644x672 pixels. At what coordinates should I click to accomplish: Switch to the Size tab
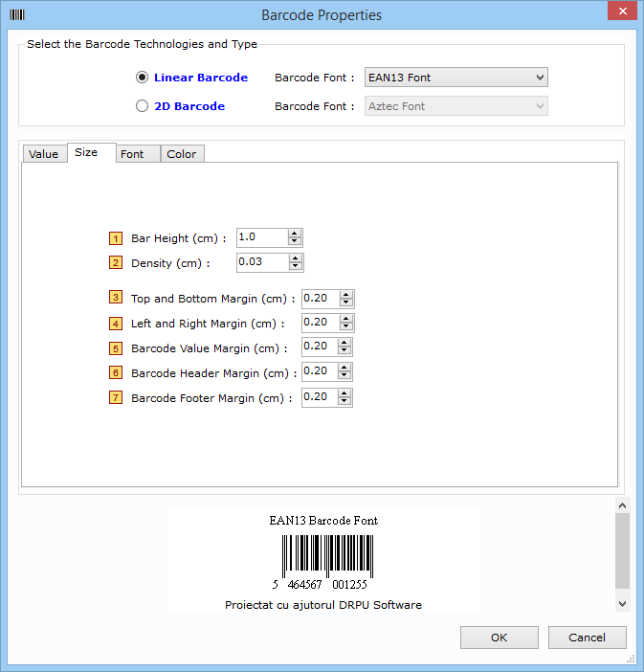[91, 152]
